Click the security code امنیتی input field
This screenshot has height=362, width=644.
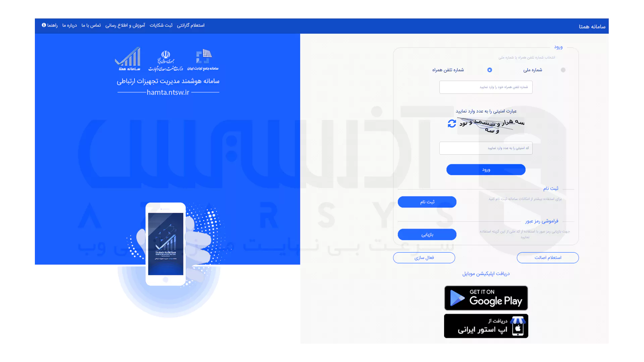tap(486, 147)
